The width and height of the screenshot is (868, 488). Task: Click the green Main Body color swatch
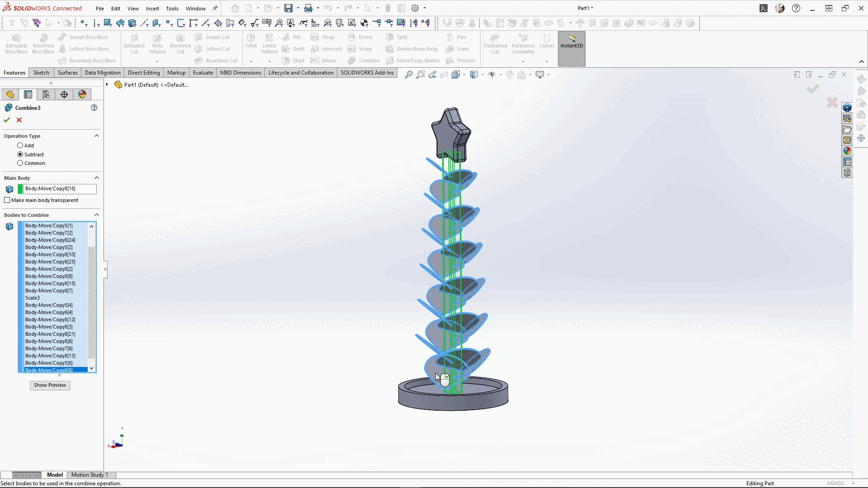20,189
